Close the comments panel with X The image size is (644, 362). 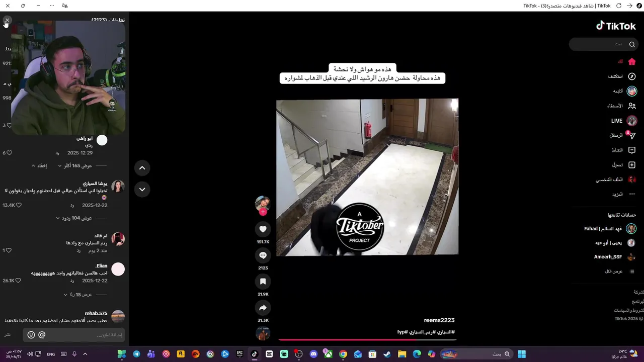click(x=7, y=21)
